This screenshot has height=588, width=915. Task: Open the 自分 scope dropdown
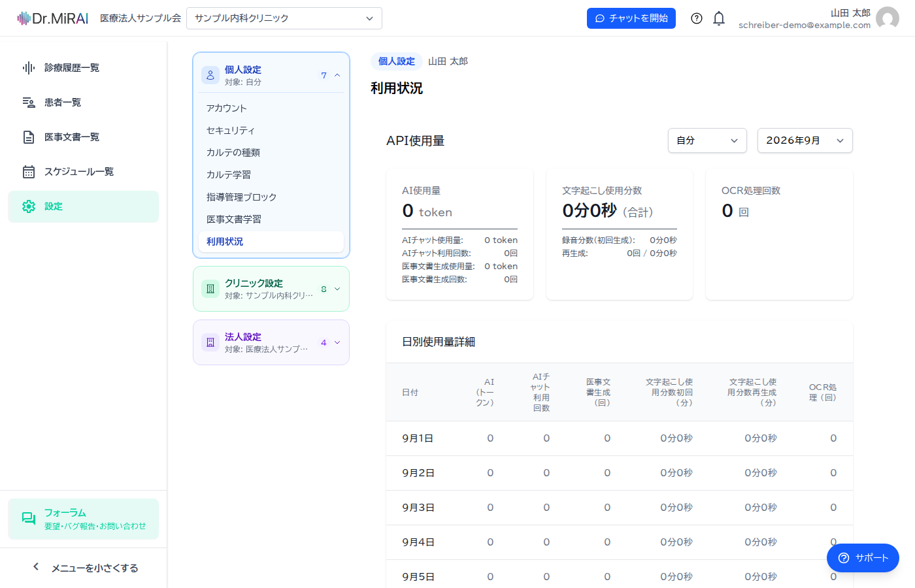(x=707, y=140)
